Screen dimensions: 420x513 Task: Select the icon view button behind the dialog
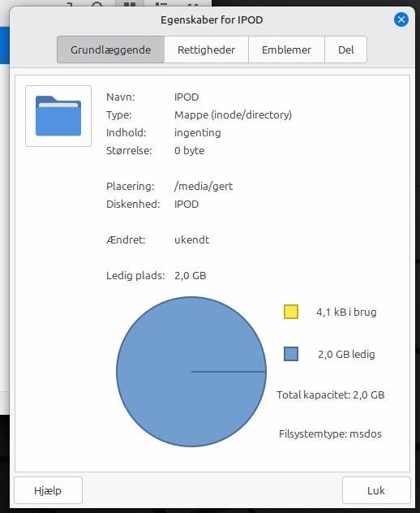130,4
